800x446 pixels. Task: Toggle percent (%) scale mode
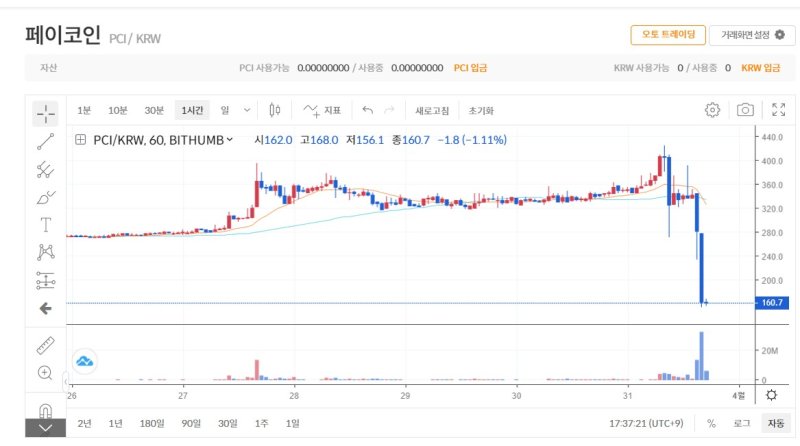tap(711, 424)
